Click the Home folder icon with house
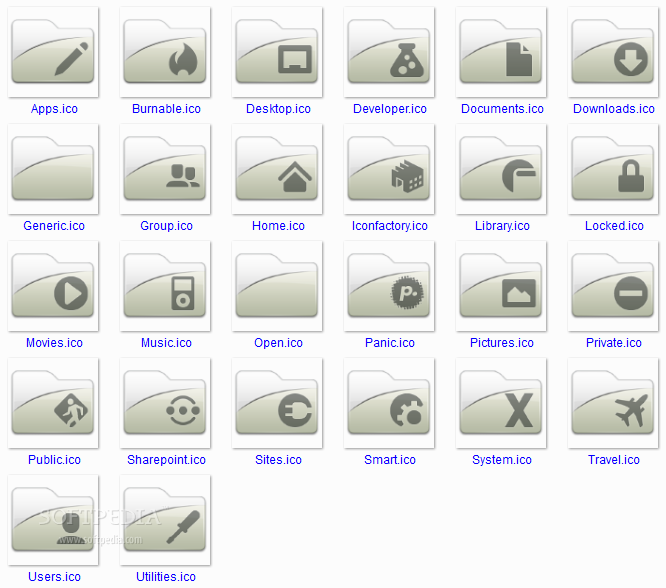Viewport: 666px width, 588px height. point(277,169)
